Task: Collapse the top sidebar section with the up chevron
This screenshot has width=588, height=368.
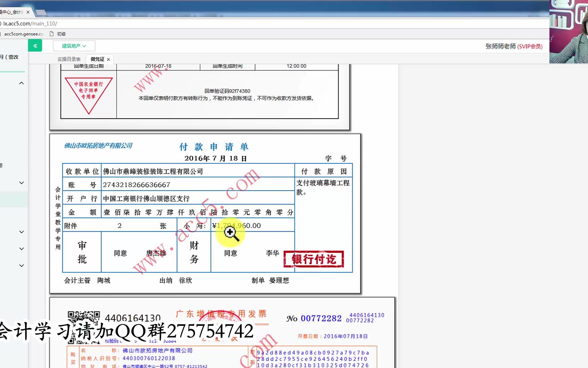Action: (x=21, y=83)
